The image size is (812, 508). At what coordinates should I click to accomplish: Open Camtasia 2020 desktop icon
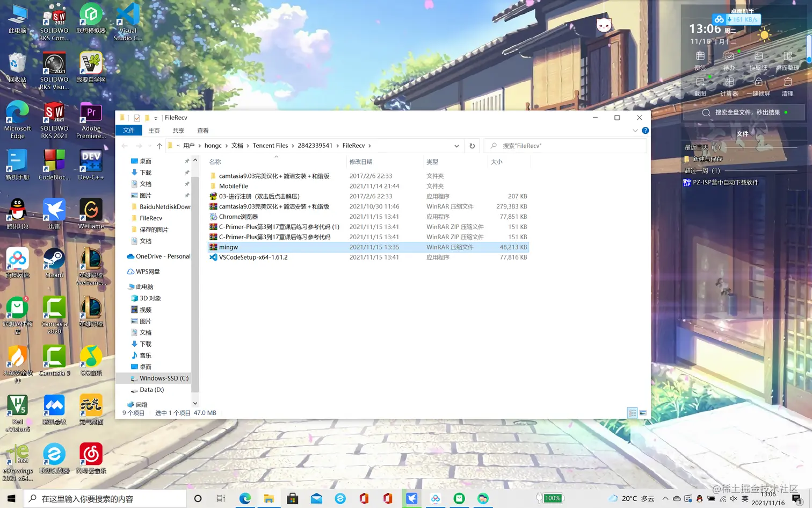coord(54,315)
